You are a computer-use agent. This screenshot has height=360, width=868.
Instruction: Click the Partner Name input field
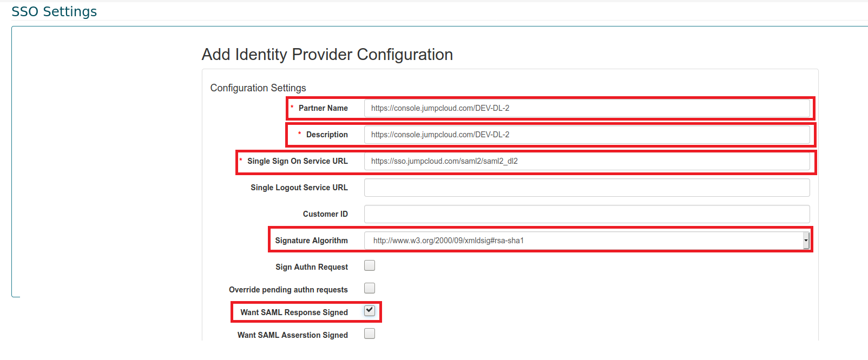[x=587, y=108]
